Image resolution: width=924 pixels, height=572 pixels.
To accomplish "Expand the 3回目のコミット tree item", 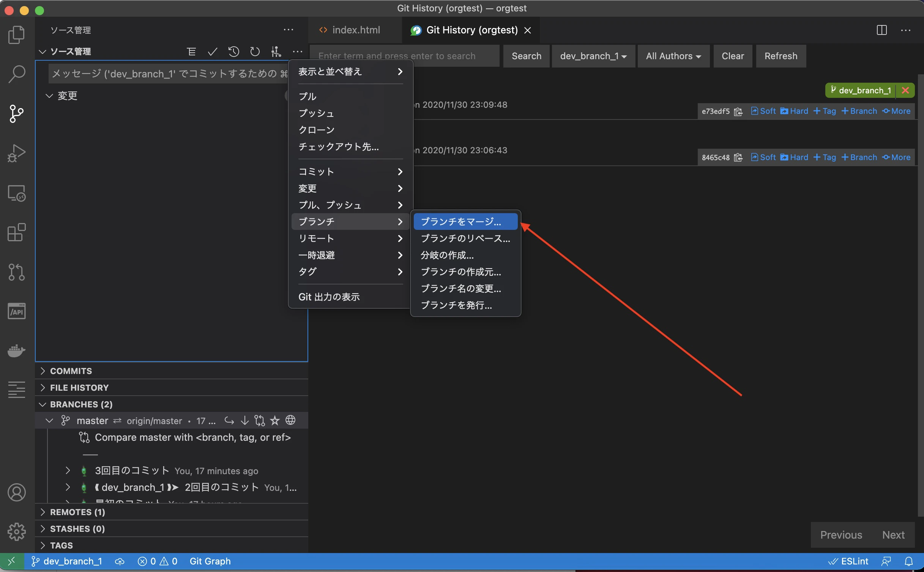I will coord(68,471).
